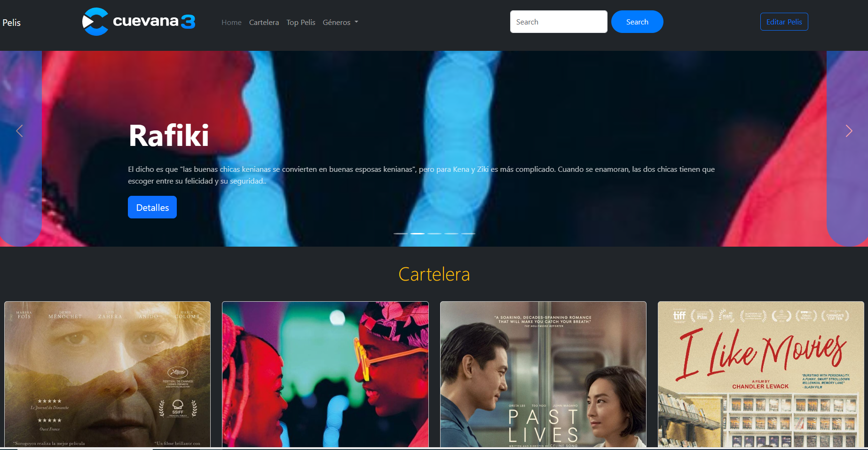Select the fourth carousel slide indicator

(451, 233)
